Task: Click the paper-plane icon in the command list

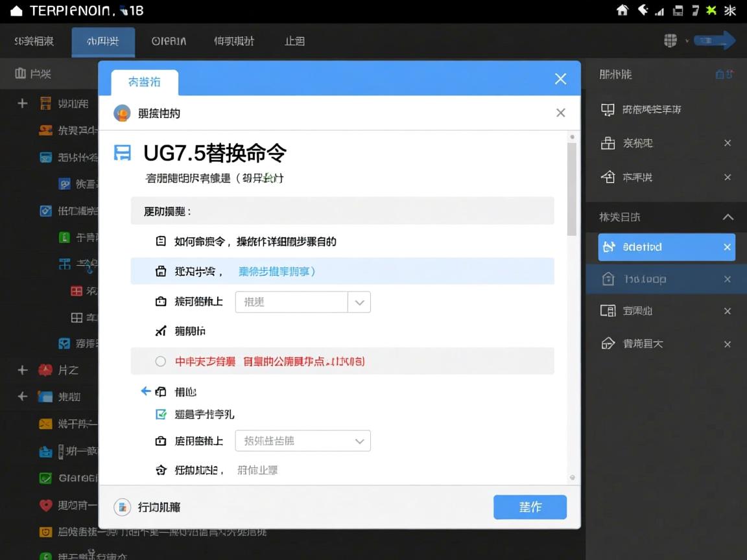Action: 161,331
